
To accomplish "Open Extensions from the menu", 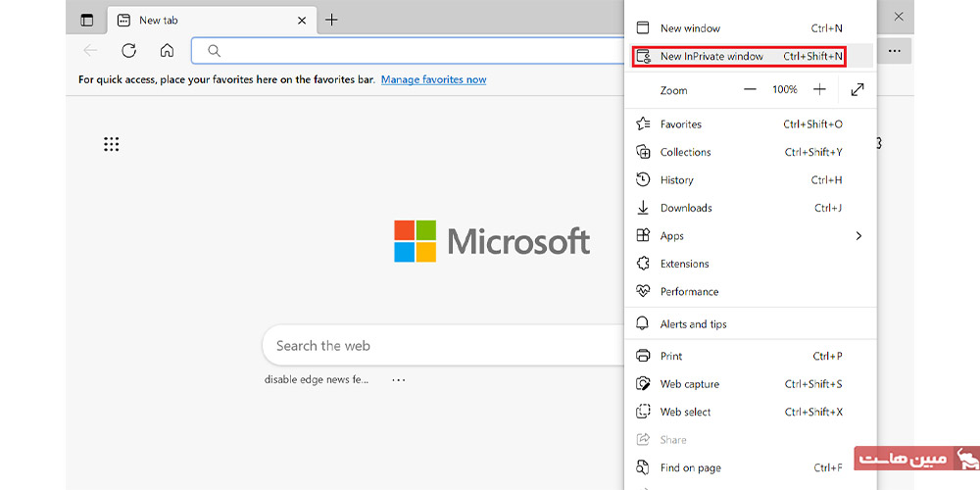I will click(x=751, y=264).
